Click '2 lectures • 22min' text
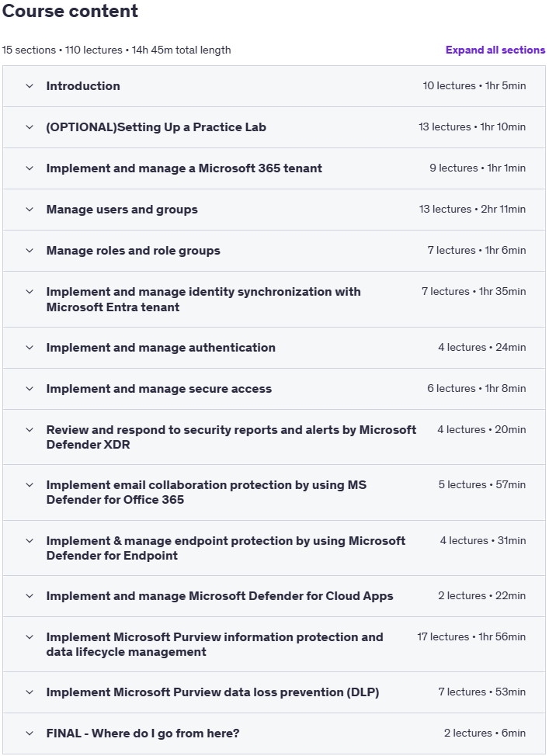Screen dimensions: 549x756 (482, 595)
